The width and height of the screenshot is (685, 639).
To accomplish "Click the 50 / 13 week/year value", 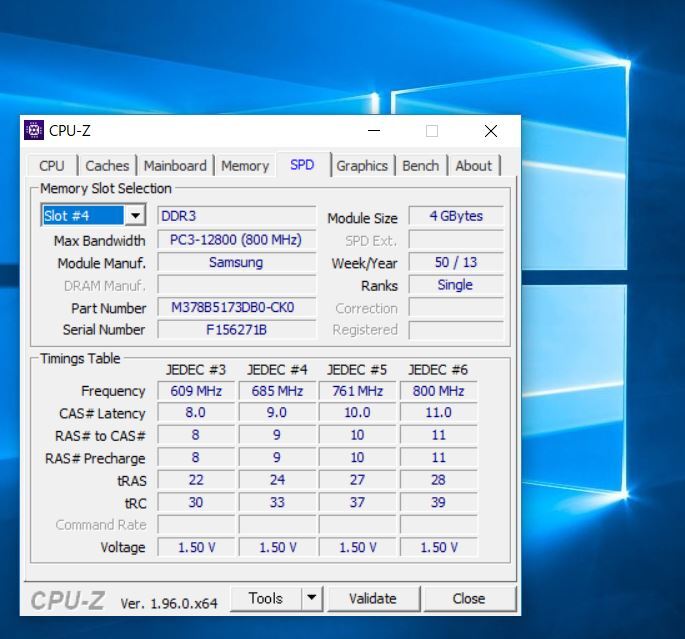I will coord(456,263).
